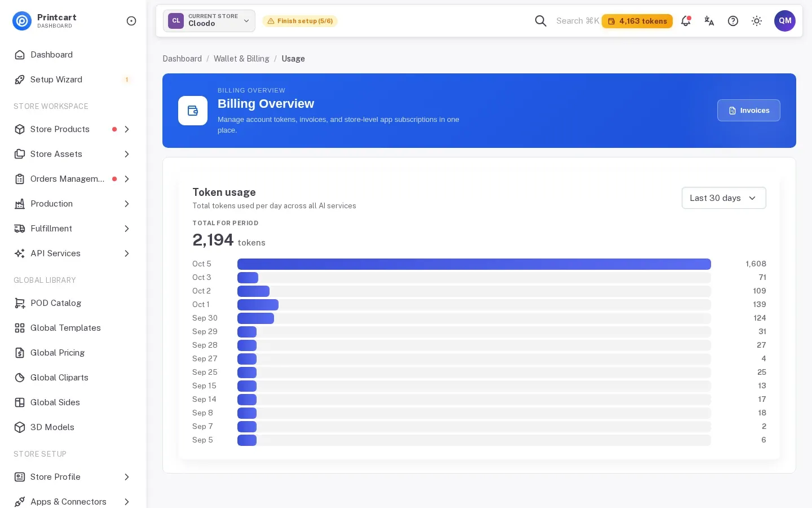Click the POD Catalog cart icon
The height and width of the screenshot is (508, 812).
pyautogui.click(x=20, y=303)
